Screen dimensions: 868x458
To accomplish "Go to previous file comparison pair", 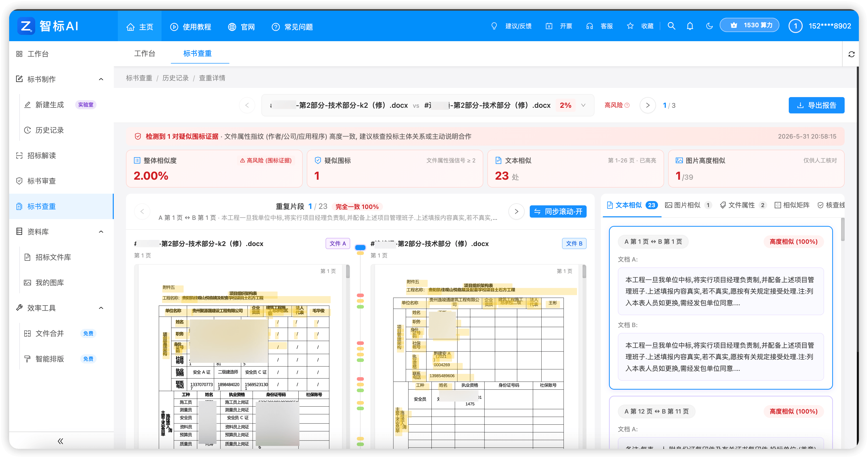I will (x=247, y=105).
